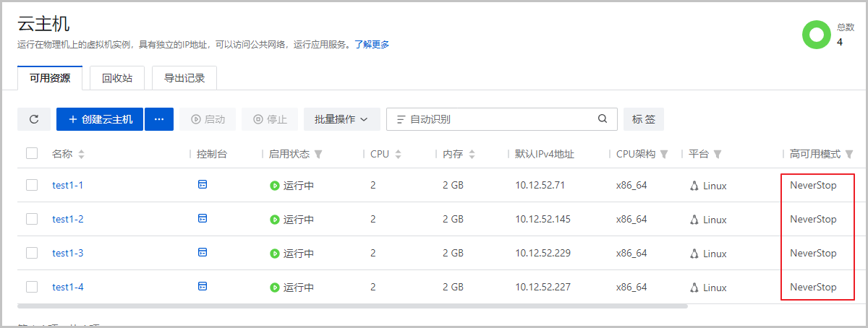Viewport: 868px width, 328px height.
Task: Select the test1-1 row checkbox
Action: tap(32, 185)
